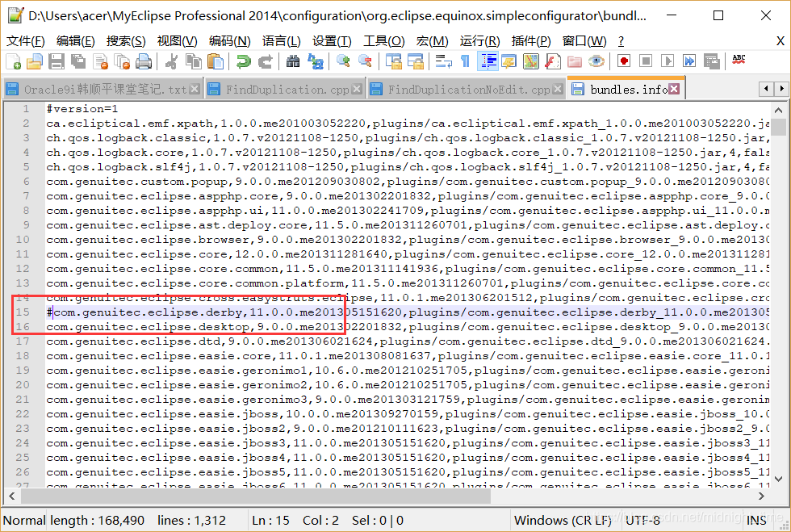791x532 pixels.
Task: Open the 编码(N) menu
Action: point(229,41)
